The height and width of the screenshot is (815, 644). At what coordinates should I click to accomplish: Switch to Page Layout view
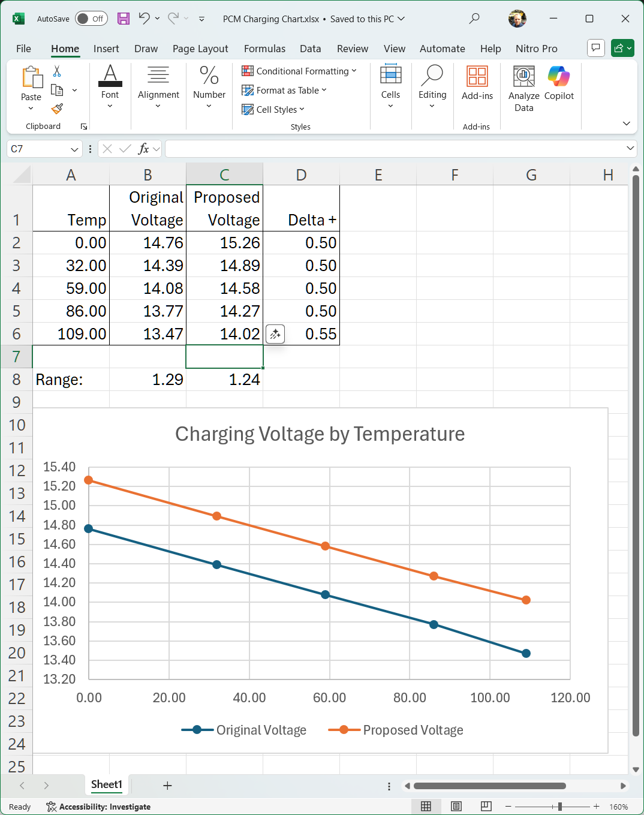pyautogui.click(x=456, y=807)
